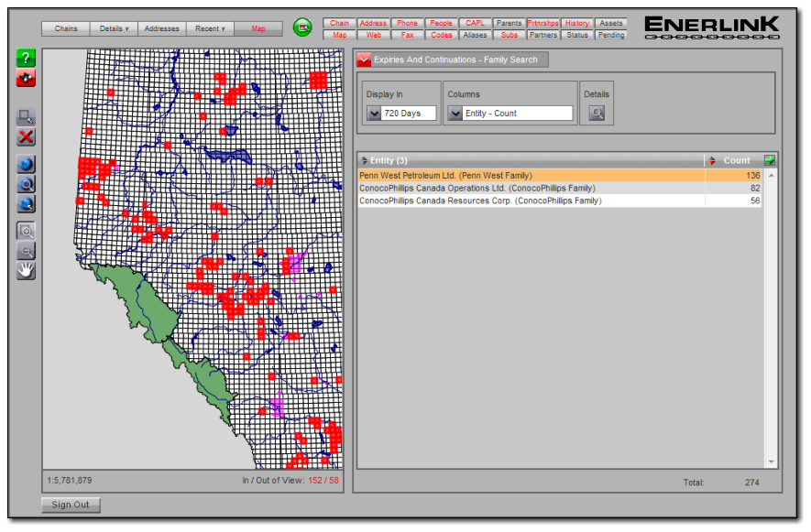Activate the zoom in magnifier tool

pyautogui.click(x=26, y=231)
